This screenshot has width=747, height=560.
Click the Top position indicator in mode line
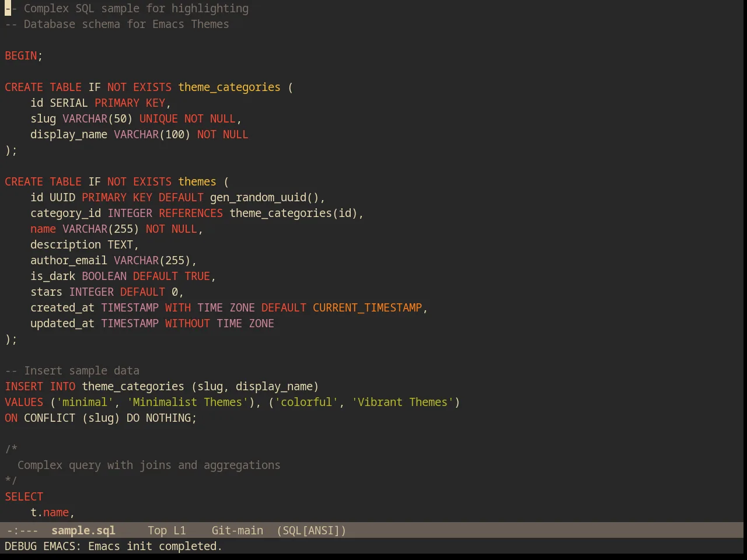click(157, 530)
